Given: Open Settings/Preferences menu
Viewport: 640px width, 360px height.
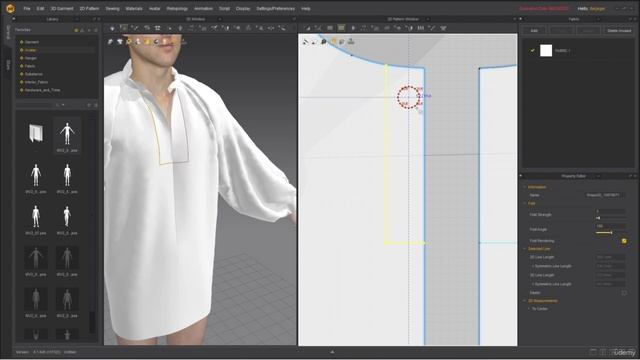Looking at the screenshot, I should click(x=276, y=9).
